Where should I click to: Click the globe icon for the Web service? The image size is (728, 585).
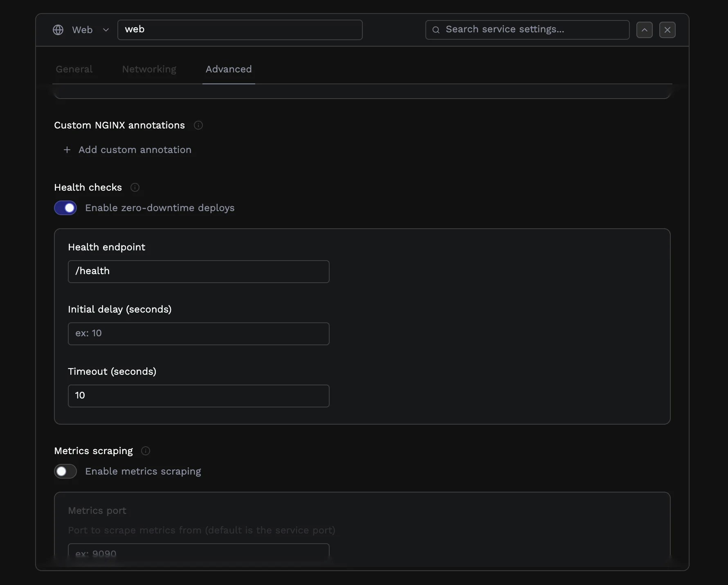tap(58, 29)
